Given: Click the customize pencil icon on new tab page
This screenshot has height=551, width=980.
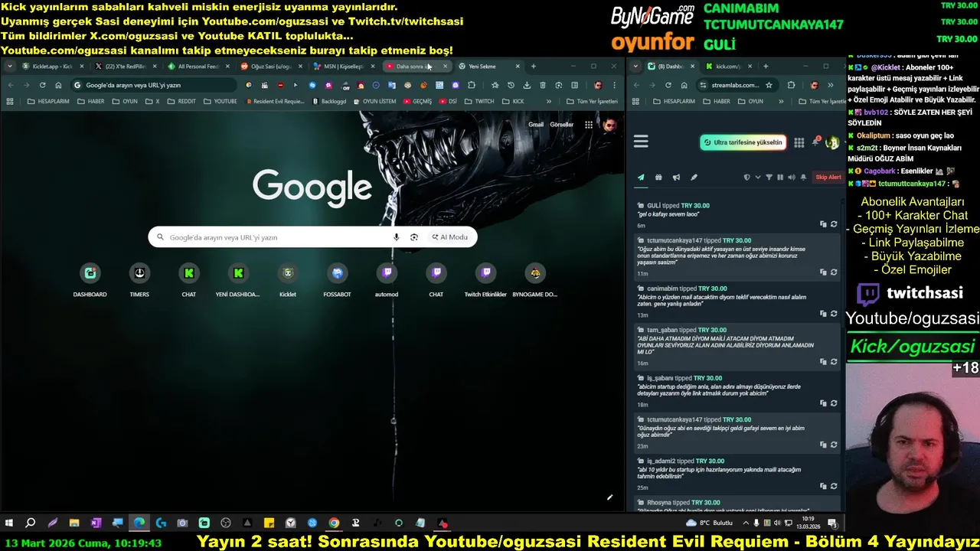Looking at the screenshot, I should pyautogui.click(x=610, y=497).
